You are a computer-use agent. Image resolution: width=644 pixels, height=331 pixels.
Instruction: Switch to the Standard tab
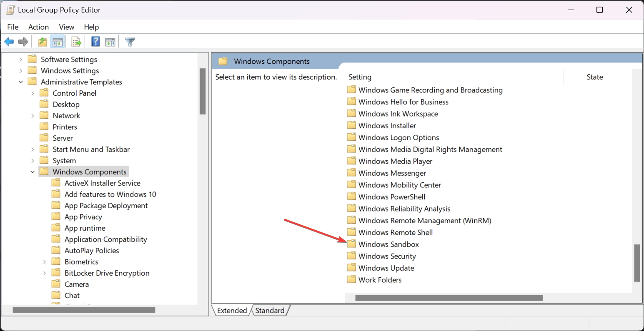270,311
